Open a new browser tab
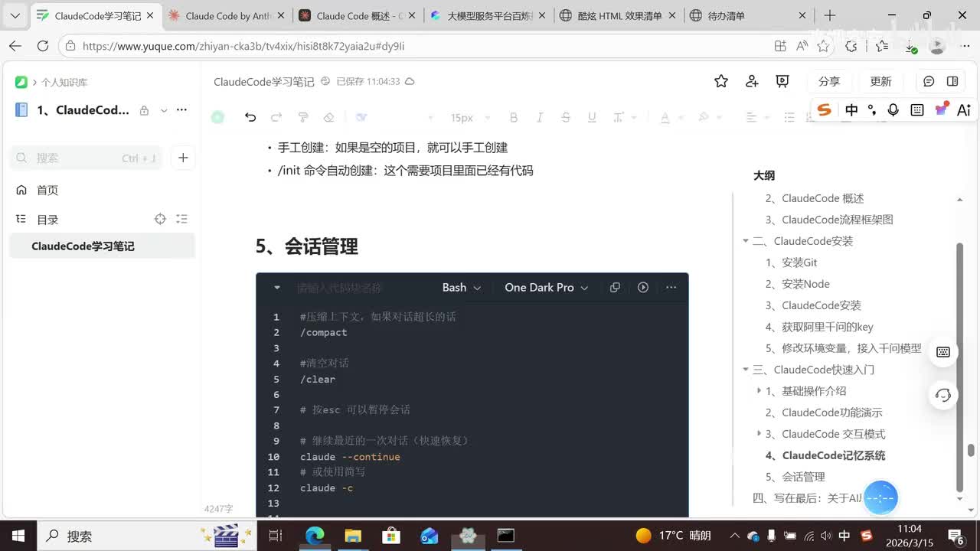980x551 pixels. click(830, 15)
